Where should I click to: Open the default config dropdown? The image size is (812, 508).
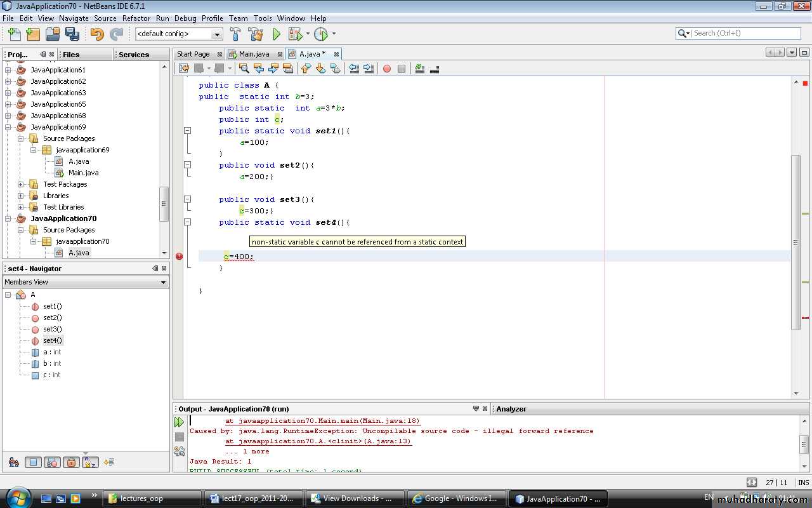point(179,34)
